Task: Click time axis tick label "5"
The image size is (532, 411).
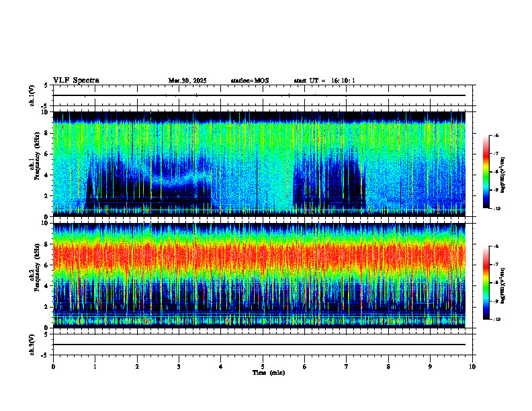Action: pyautogui.click(x=263, y=367)
